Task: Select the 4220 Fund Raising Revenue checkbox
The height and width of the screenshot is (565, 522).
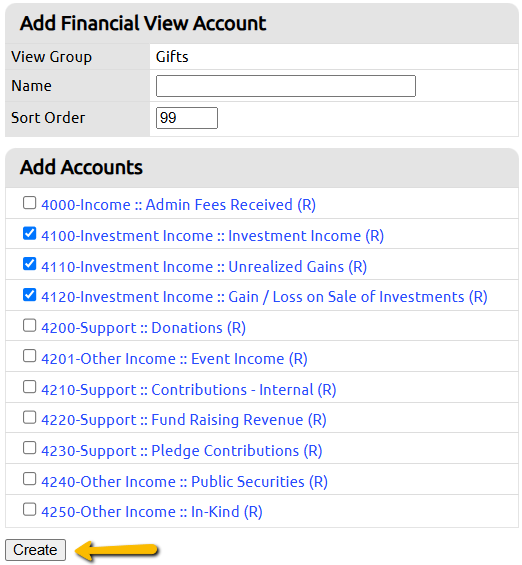Action: tap(29, 418)
